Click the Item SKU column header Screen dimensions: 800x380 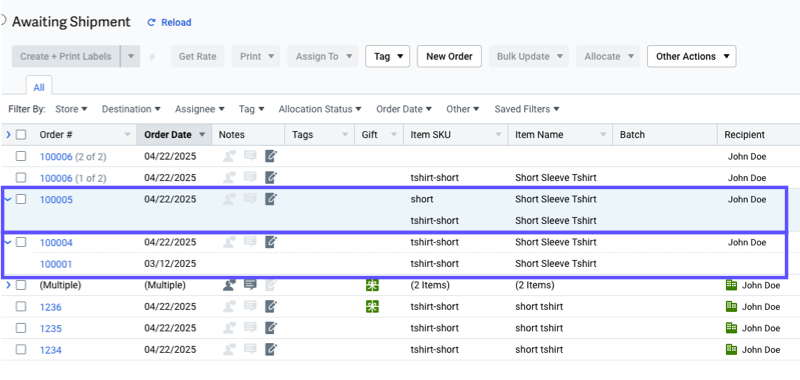[x=456, y=135]
